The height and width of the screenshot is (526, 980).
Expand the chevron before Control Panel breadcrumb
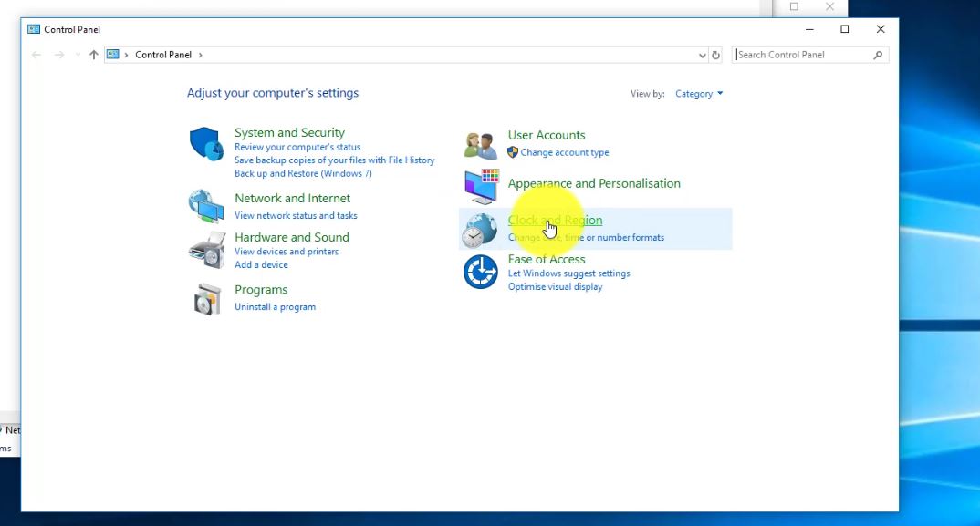pyautogui.click(x=126, y=55)
